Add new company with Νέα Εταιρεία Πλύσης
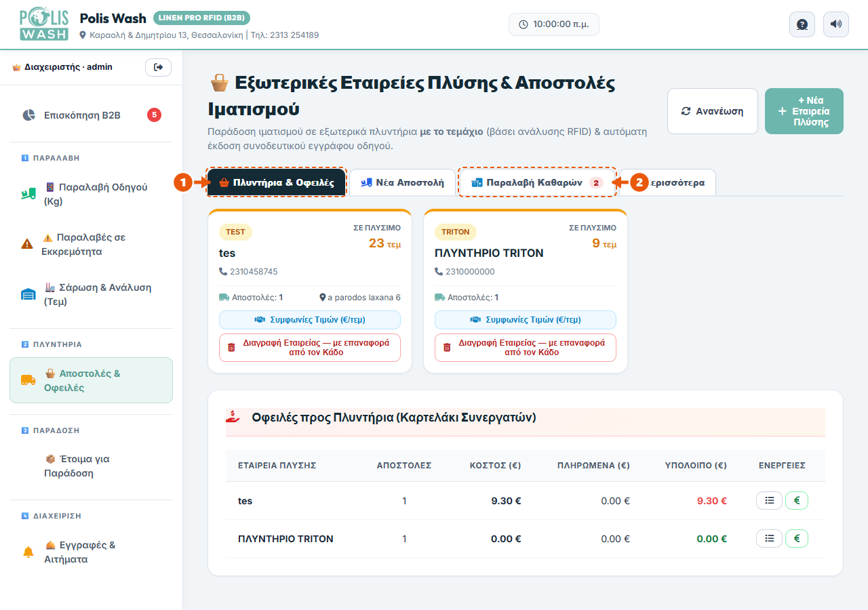Image resolution: width=868 pixels, height=610 pixels. (804, 111)
